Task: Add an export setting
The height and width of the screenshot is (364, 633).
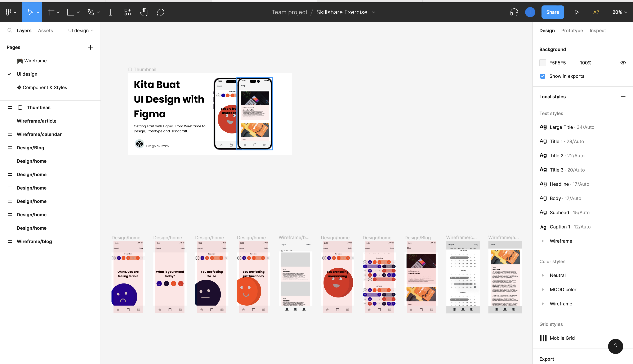Action: pyautogui.click(x=623, y=359)
